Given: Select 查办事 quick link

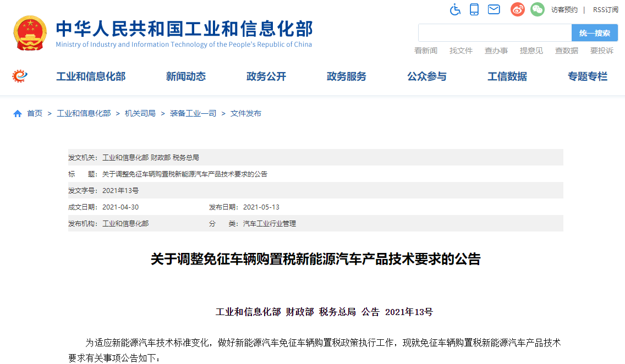Looking at the screenshot, I should coord(496,51).
